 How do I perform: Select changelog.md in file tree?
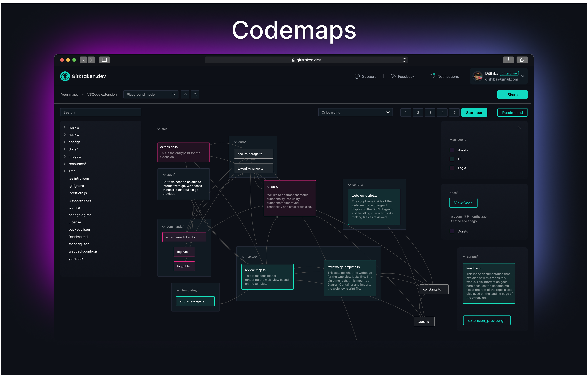coord(80,215)
